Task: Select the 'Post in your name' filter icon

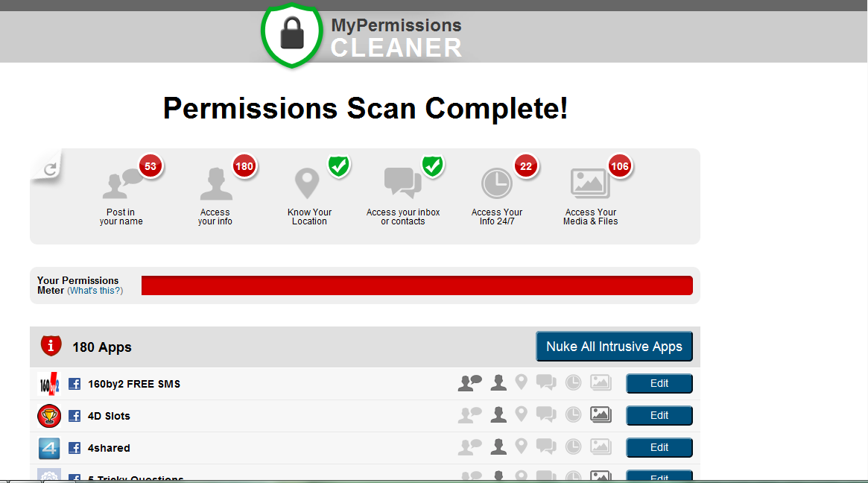Action: [x=123, y=183]
